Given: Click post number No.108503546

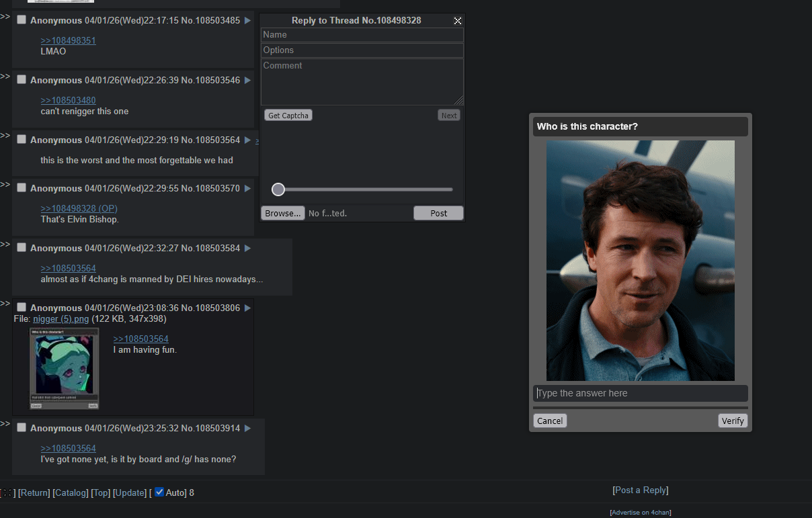Looking at the screenshot, I should (210, 80).
